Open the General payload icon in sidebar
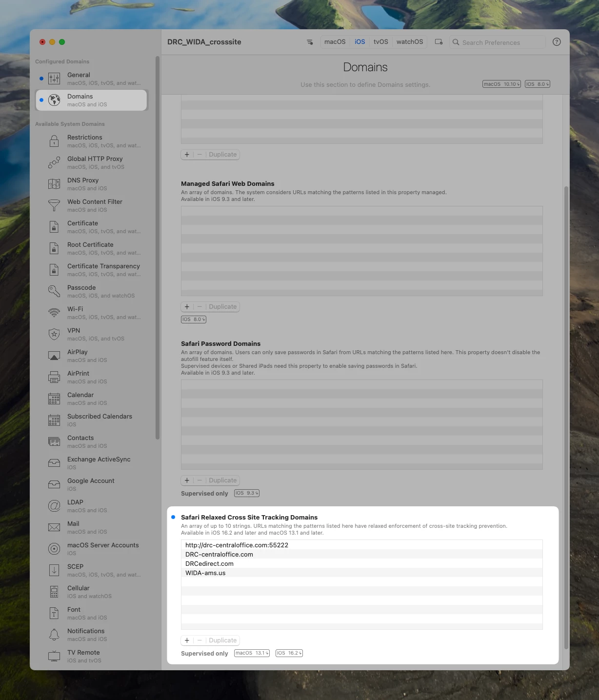The height and width of the screenshot is (700, 599). pos(54,79)
